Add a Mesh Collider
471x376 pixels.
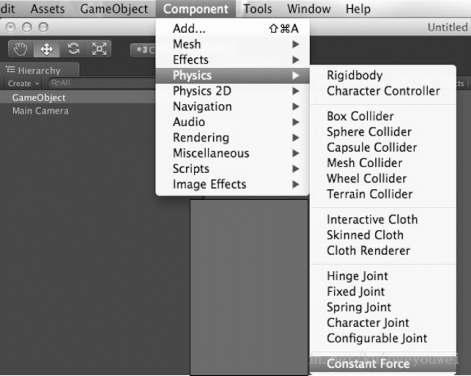click(383, 163)
